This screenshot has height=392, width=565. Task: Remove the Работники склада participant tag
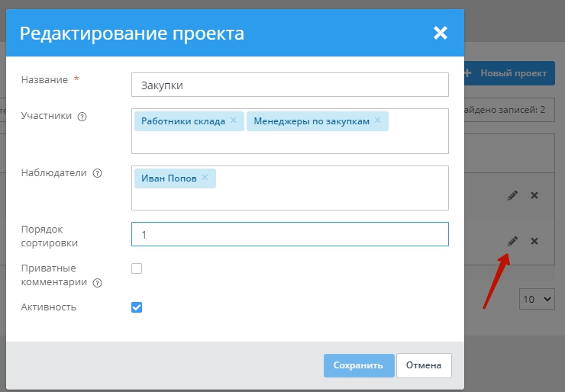[234, 120]
